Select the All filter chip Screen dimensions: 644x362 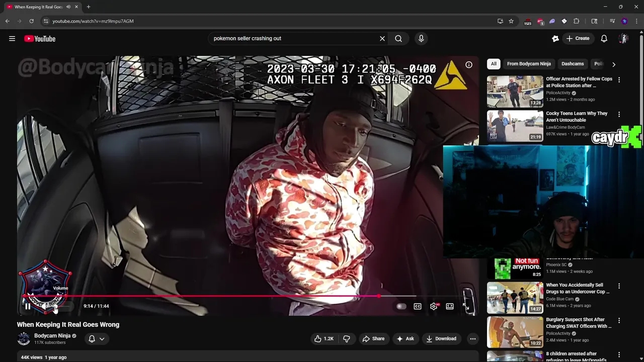(494, 64)
